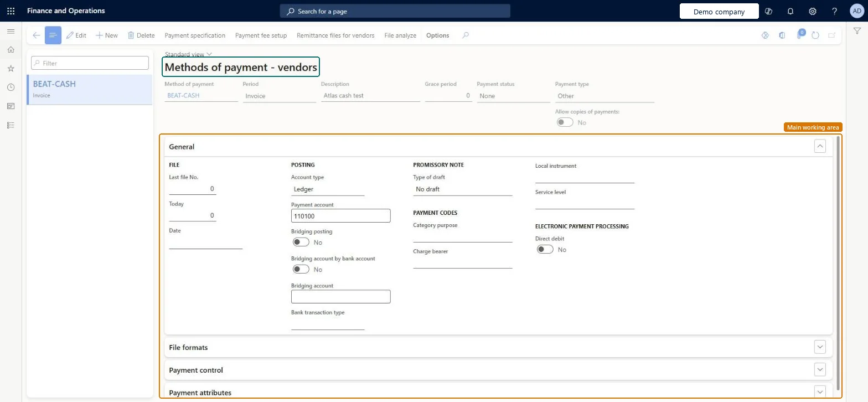
Task: Open Modules list icon in the sidebar
Action: (x=11, y=125)
